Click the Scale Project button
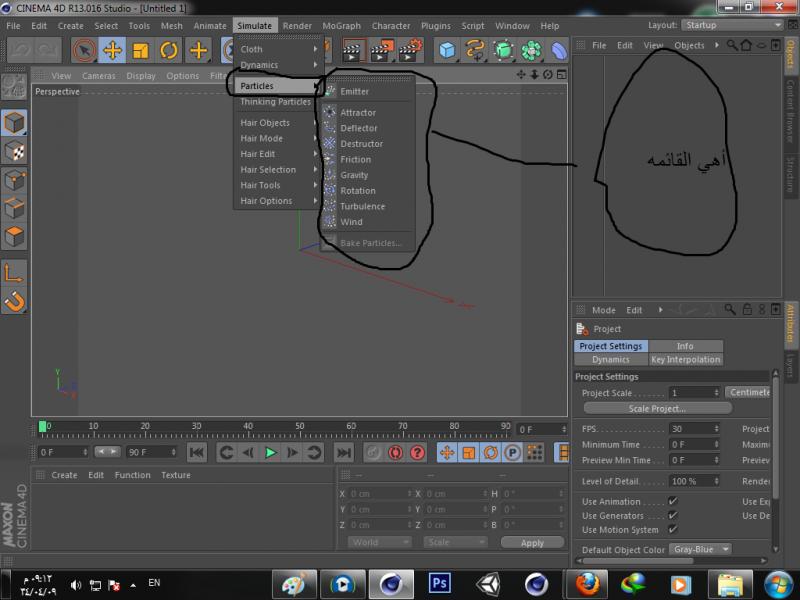 (657, 408)
